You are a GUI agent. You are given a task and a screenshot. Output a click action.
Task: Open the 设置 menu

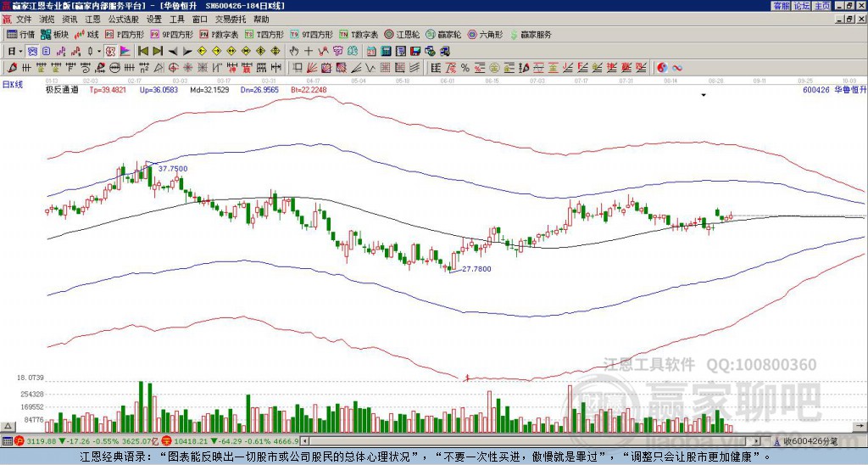point(154,20)
